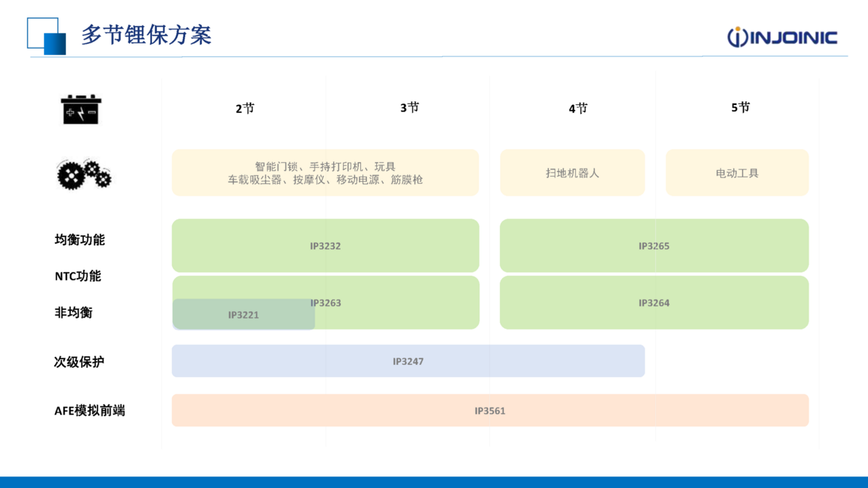Select the overlapping IP3221 block

click(243, 315)
